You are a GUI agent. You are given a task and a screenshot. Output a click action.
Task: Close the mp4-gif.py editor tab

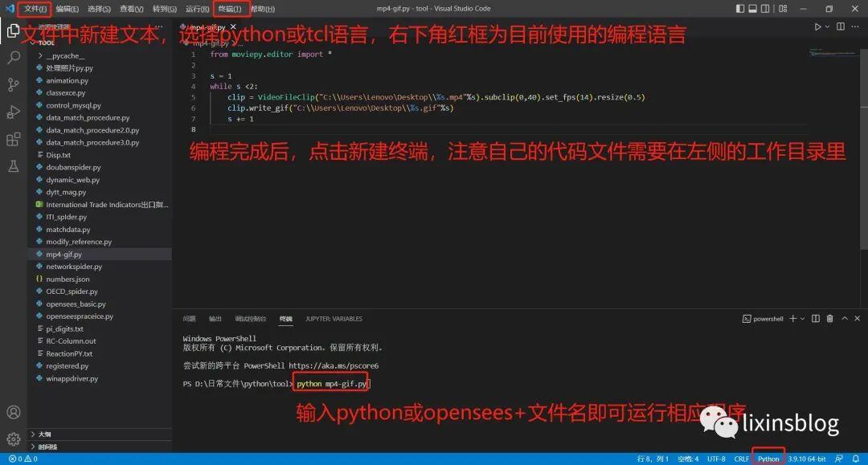point(233,27)
